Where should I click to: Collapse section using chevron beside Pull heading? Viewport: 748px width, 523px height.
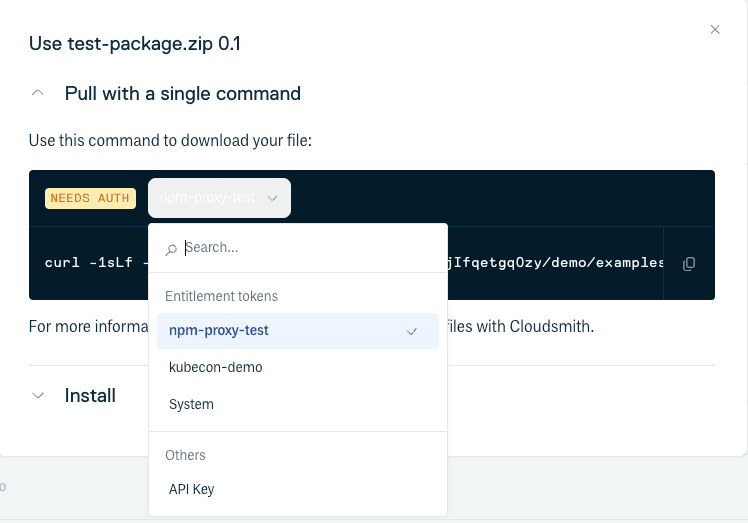tap(38, 93)
